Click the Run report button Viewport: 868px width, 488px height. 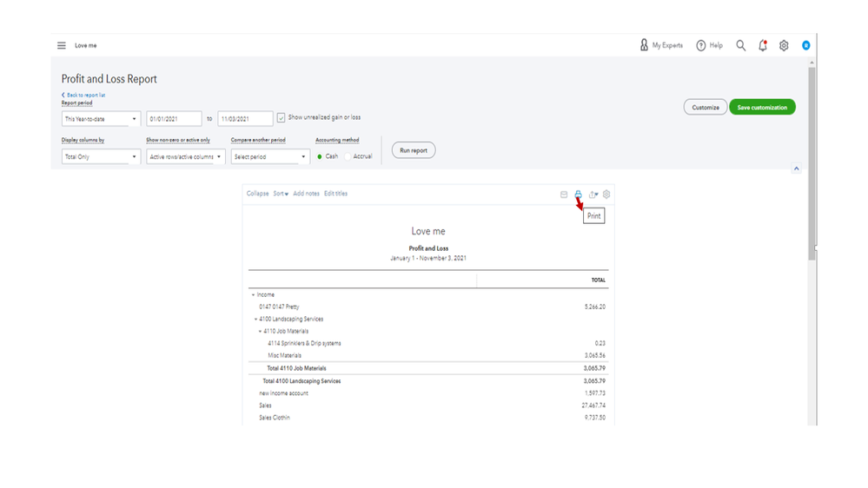click(414, 150)
